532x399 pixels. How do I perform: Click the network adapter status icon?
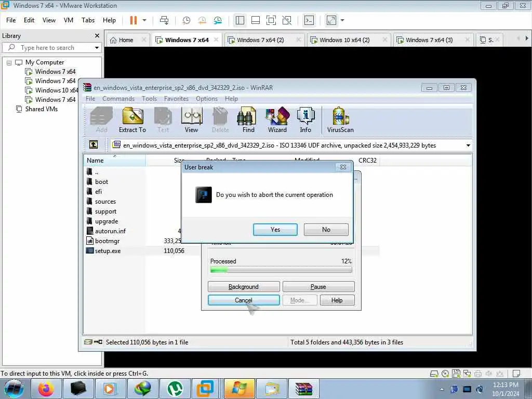pyautogui.click(x=467, y=374)
